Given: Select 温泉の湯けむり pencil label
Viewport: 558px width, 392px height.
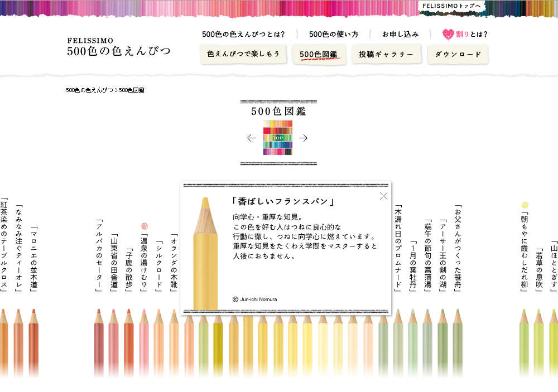Looking at the screenshot, I should pos(144,263).
